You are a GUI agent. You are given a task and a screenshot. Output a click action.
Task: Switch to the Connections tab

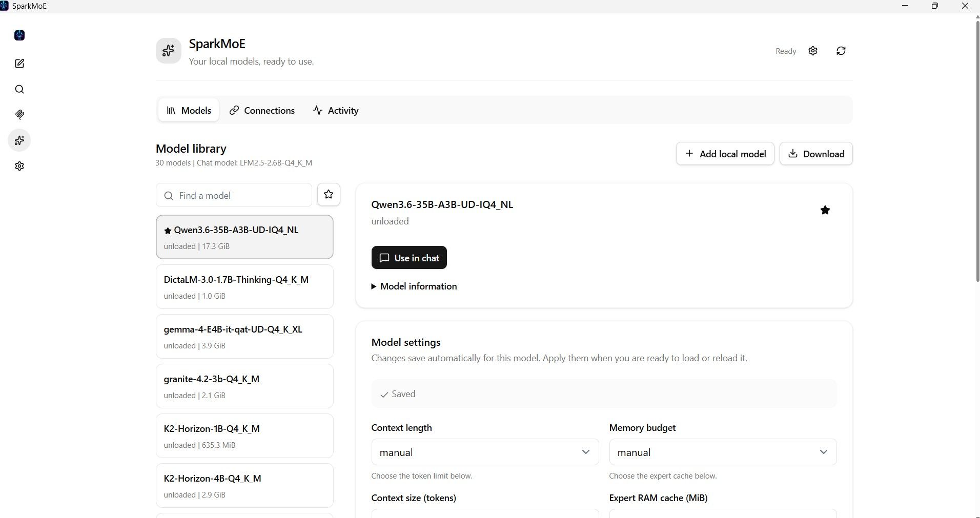point(262,110)
